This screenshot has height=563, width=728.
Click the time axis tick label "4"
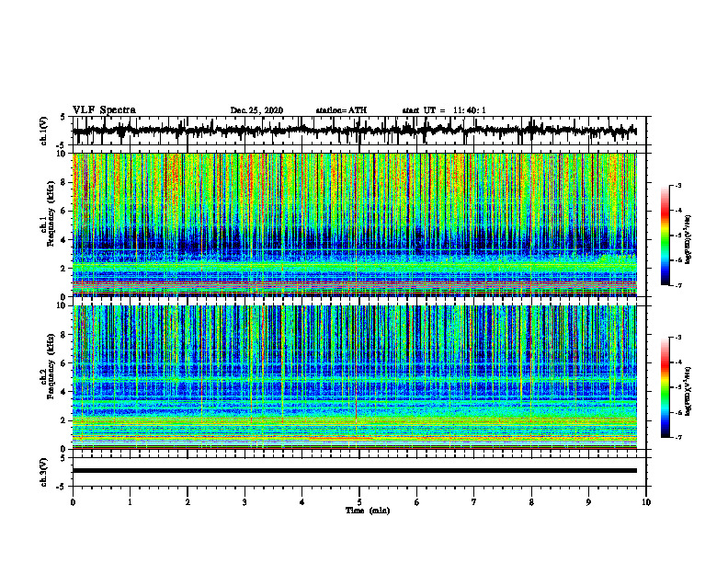click(x=302, y=502)
